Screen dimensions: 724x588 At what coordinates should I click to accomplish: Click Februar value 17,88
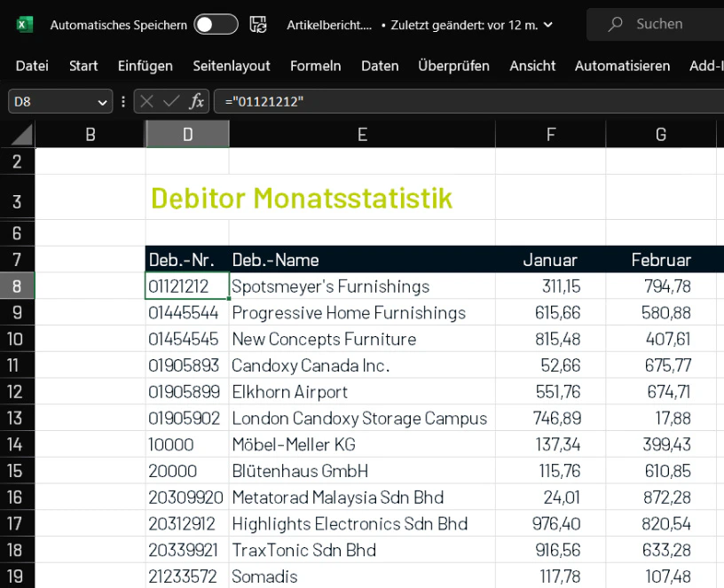pos(661,418)
